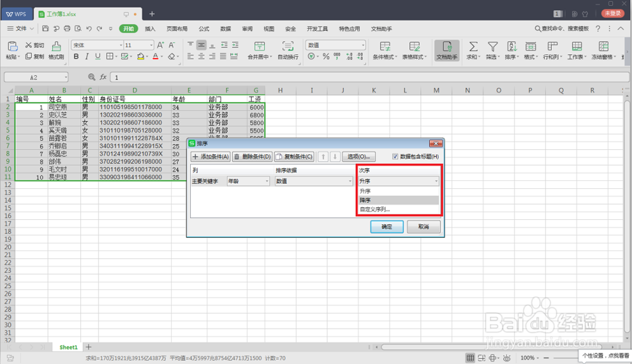Viewport: 632px width, 364px height.
Task: Select Descending (降序) in order list
Action: click(398, 200)
